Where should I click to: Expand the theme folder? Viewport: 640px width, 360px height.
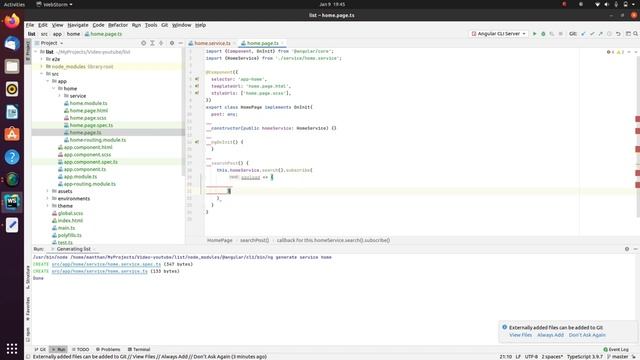point(48,206)
